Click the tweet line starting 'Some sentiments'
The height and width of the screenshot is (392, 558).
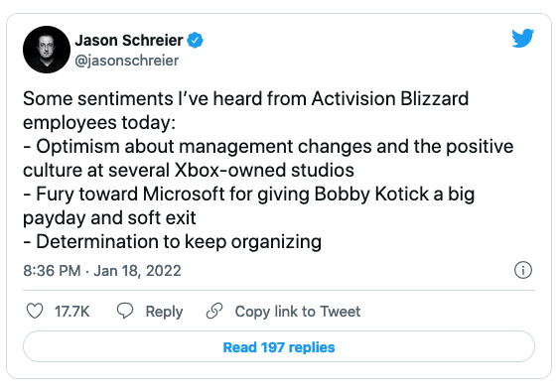(245, 98)
